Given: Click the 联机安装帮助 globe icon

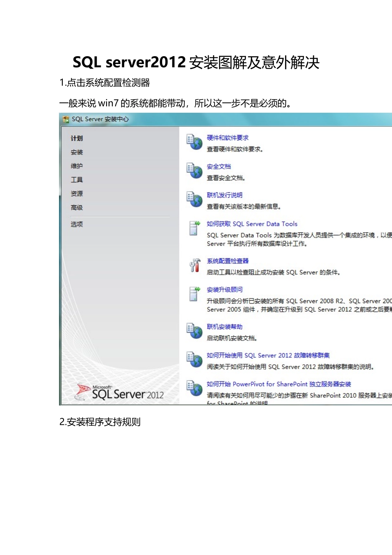Looking at the screenshot, I should 194,331.
